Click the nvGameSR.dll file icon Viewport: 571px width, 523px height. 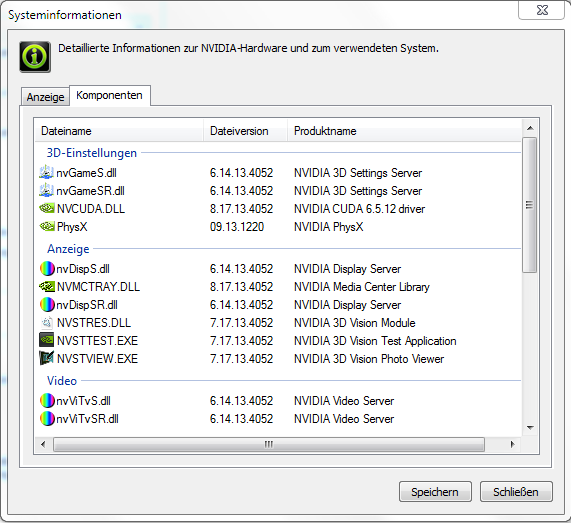tap(46, 190)
